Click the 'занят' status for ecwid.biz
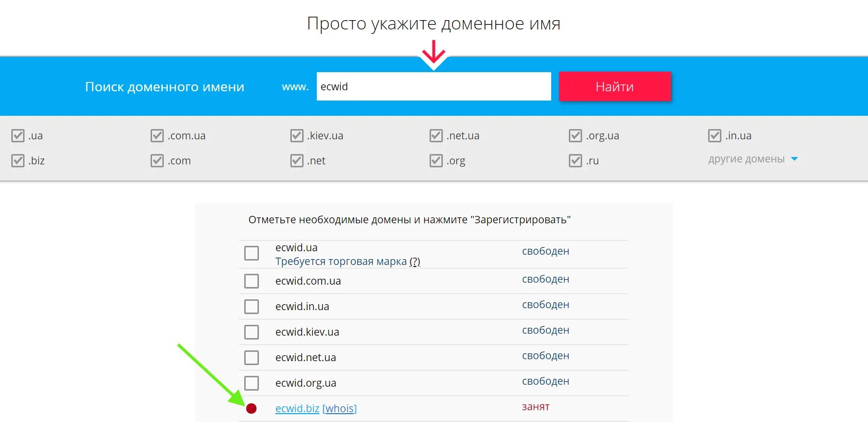Viewport: 868px width, 422px height. point(536,407)
